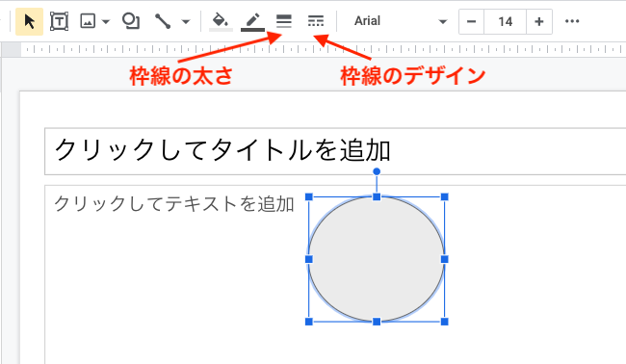The width and height of the screenshot is (626, 364).
Task: Click the font size field showing 14
Action: pyautogui.click(x=505, y=21)
